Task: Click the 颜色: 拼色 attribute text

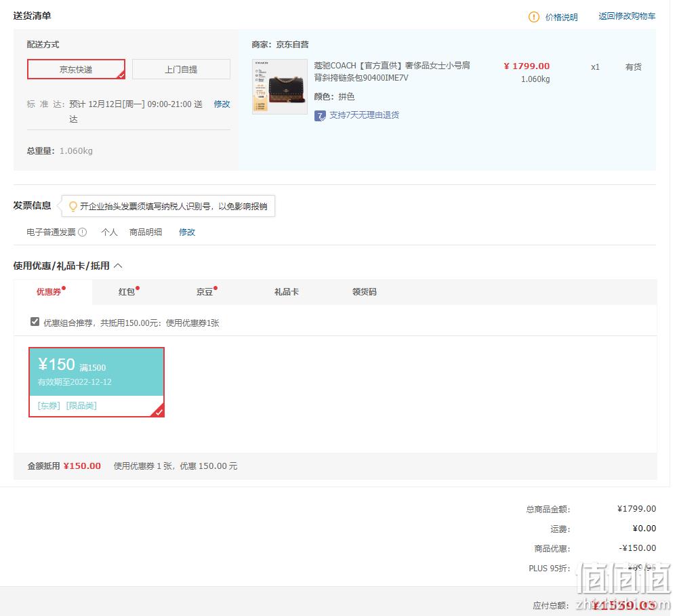Action: (x=334, y=96)
